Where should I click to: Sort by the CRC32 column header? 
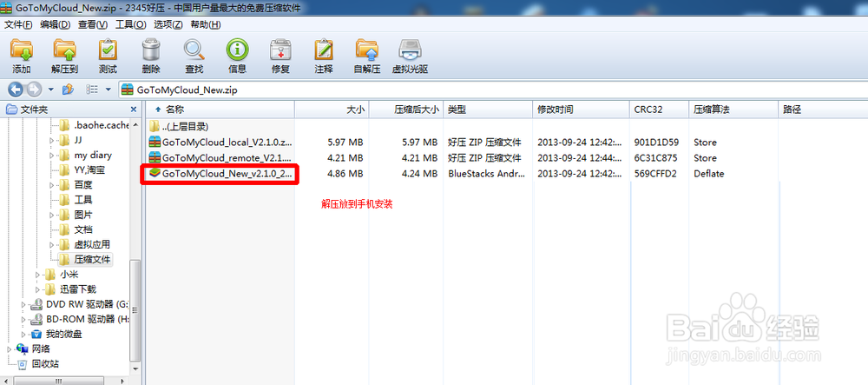(x=660, y=110)
